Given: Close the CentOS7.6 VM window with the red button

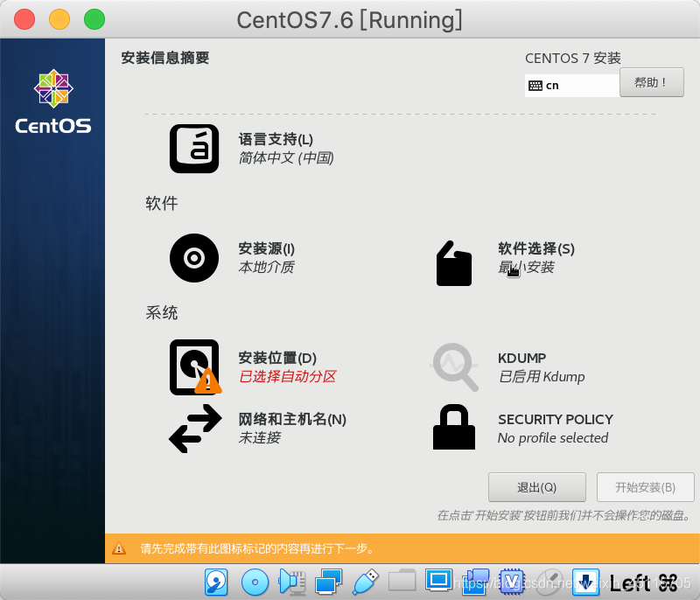Looking at the screenshot, I should 24,19.
